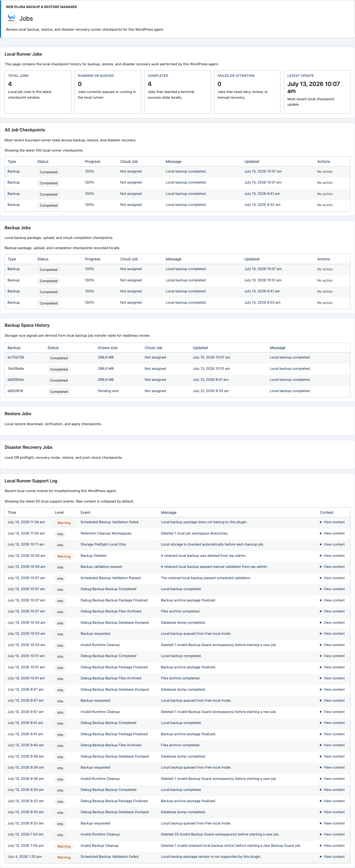The image size is (355, 868).
Task: Expand View context for 9:57 am Invalid Runtime Cleanup
Action: tap(332, 712)
